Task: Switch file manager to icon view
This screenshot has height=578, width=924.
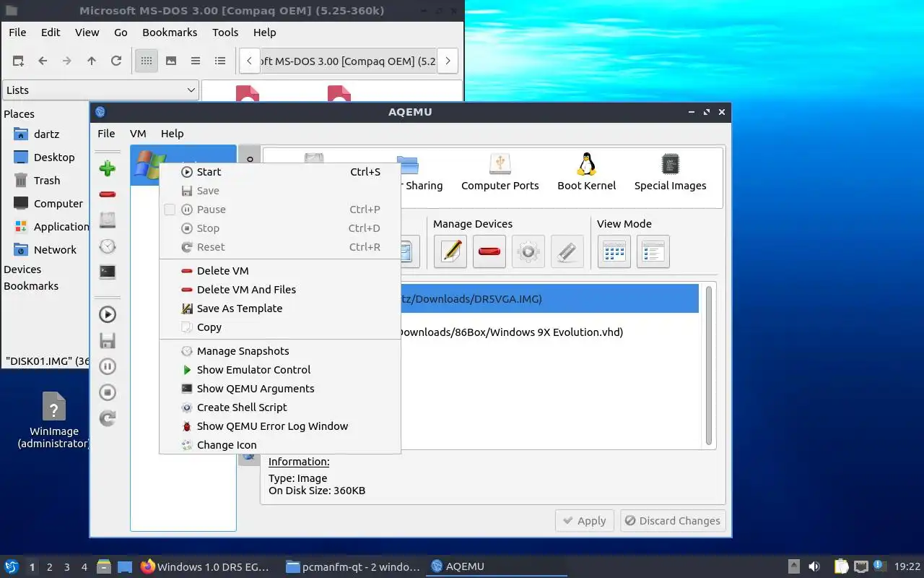Action: point(147,61)
